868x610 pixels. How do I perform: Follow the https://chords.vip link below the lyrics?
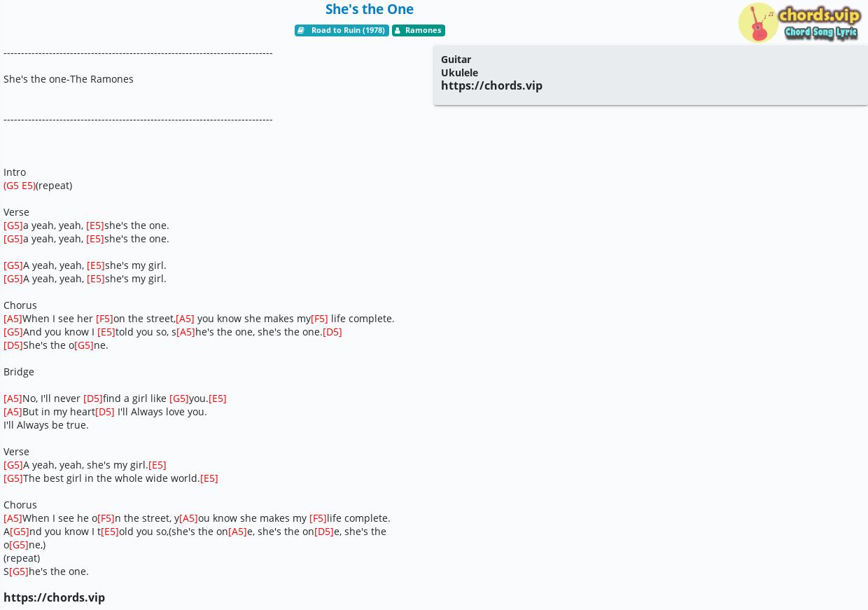click(x=54, y=597)
